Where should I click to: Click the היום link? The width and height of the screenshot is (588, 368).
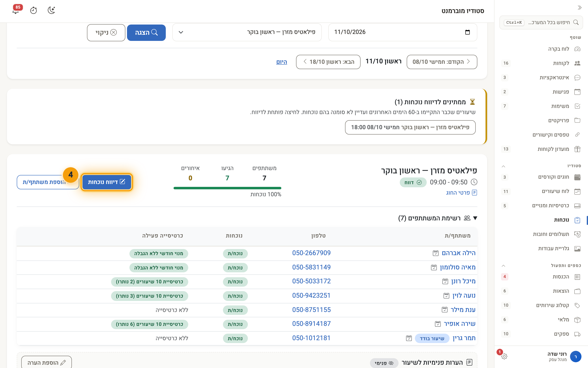point(282,62)
